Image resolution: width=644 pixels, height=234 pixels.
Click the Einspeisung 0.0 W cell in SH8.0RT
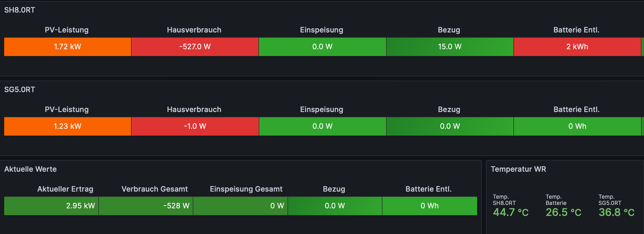tap(322, 47)
